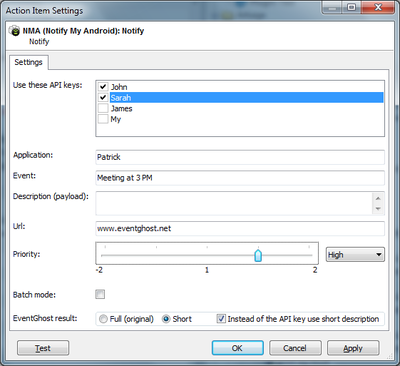Uncheck the Sarah API key checkbox

103,97
